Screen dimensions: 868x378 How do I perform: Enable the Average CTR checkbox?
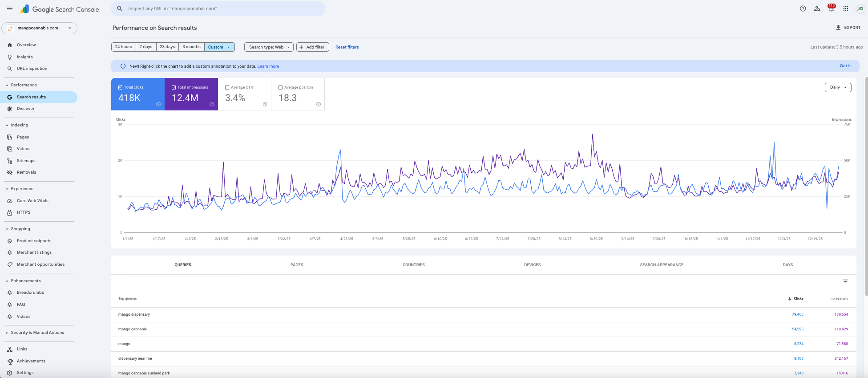[x=227, y=87]
